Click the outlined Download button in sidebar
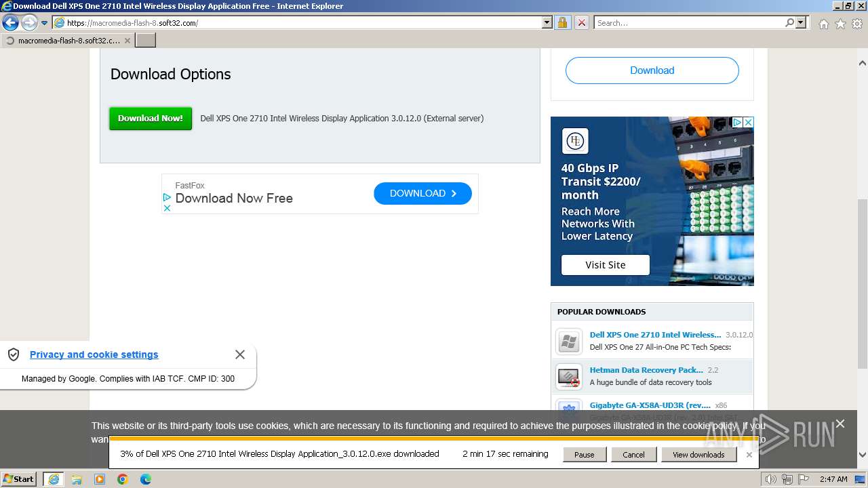Image resolution: width=868 pixels, height=488 pixels. pos(652,70)
